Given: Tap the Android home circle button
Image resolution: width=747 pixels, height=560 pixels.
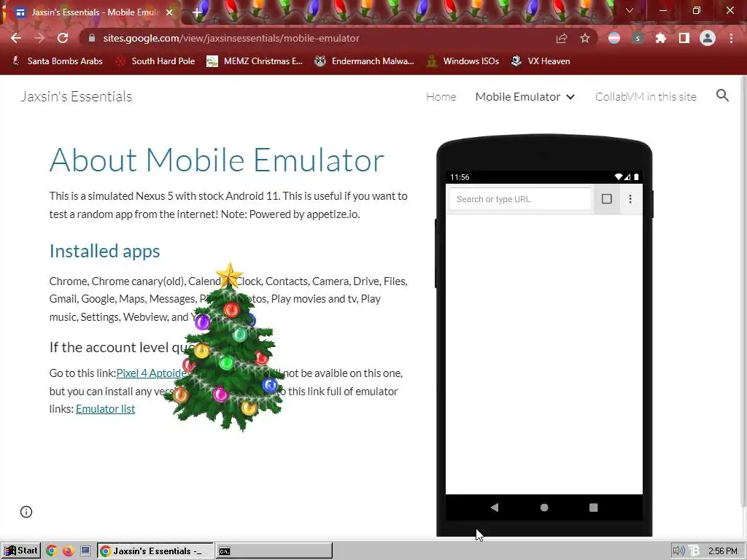Looking at the screenshot, I should point(544,507).
